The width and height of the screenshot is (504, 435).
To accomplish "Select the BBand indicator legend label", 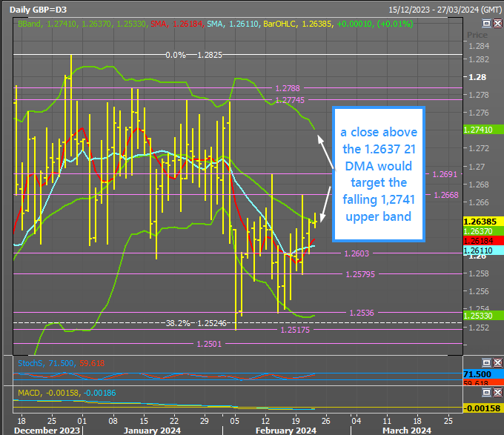I will point(29,24).
